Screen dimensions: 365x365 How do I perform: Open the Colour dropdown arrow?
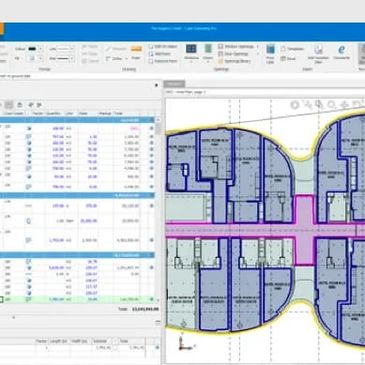point(41,49)
